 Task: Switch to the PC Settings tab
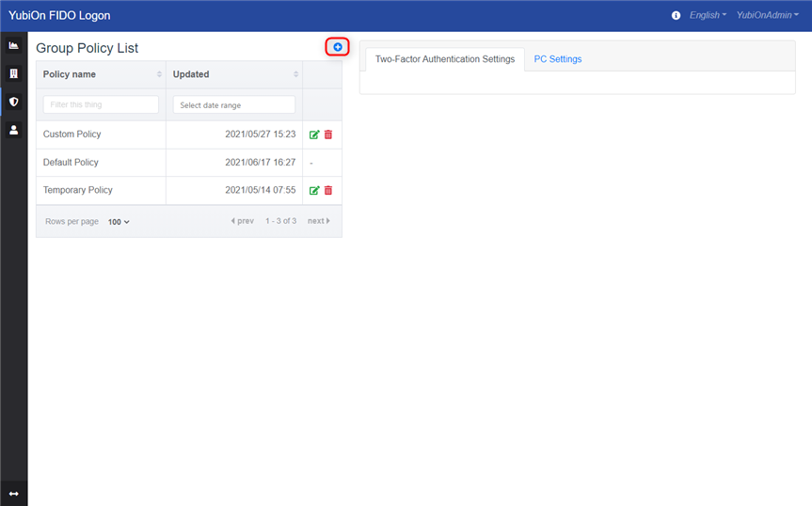[558, 59]
